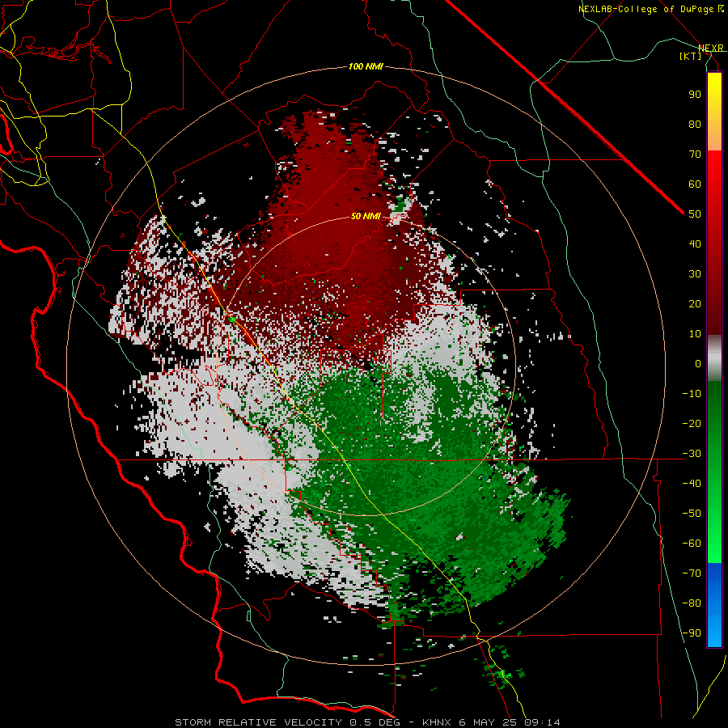Click the 50 value on the velocity scale
This screenshot has width=728, height=728.
click(x=695, y=214)
